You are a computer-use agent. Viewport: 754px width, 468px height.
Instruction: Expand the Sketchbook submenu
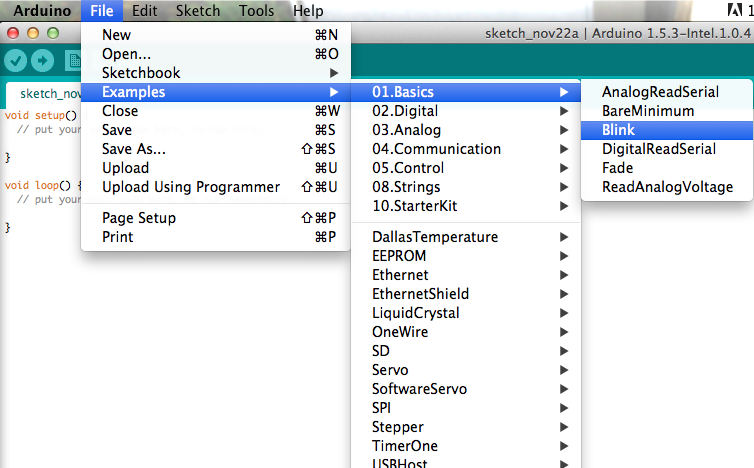coord(216,73)
